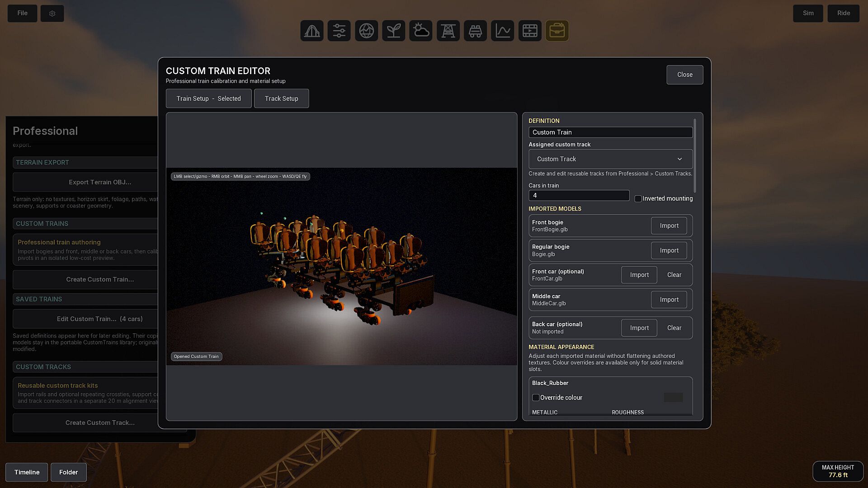Click the viewport controls hint label
Image resolution: width=868 pixels, height=488 pixels.
pos(240,177)
